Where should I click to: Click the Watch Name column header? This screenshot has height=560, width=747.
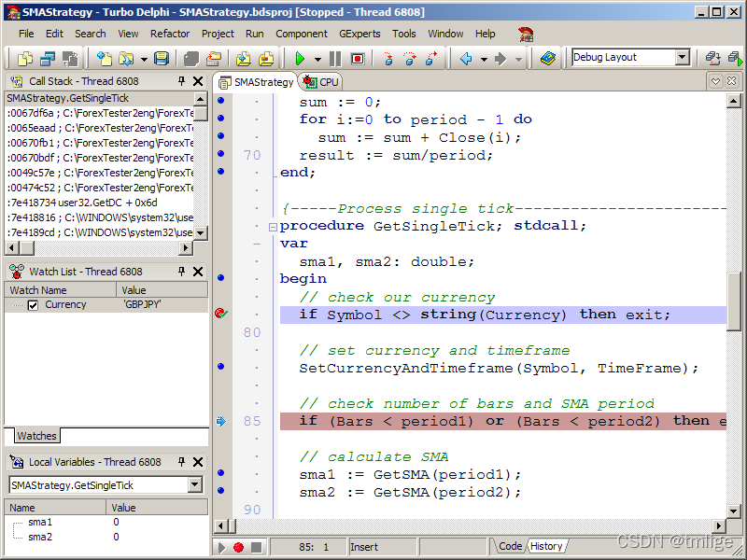[x=61, y=290]
